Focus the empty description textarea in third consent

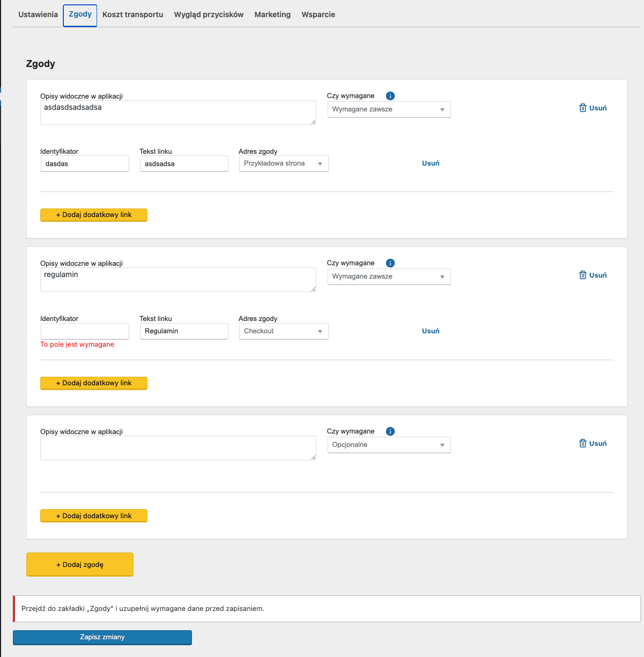177,447
